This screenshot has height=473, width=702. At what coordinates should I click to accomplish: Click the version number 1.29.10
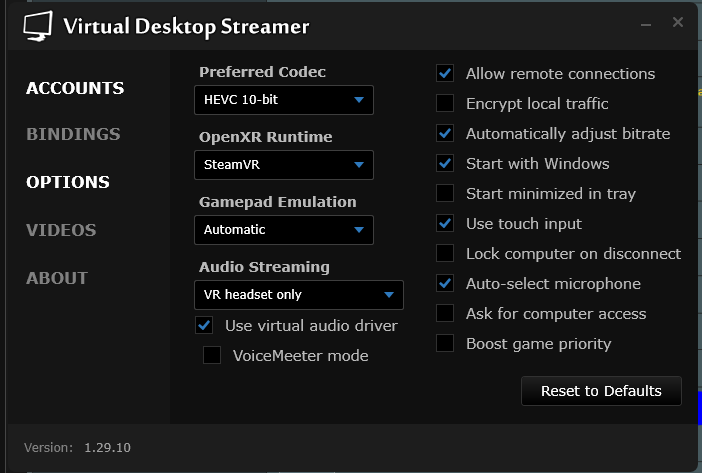click(107, 447)
